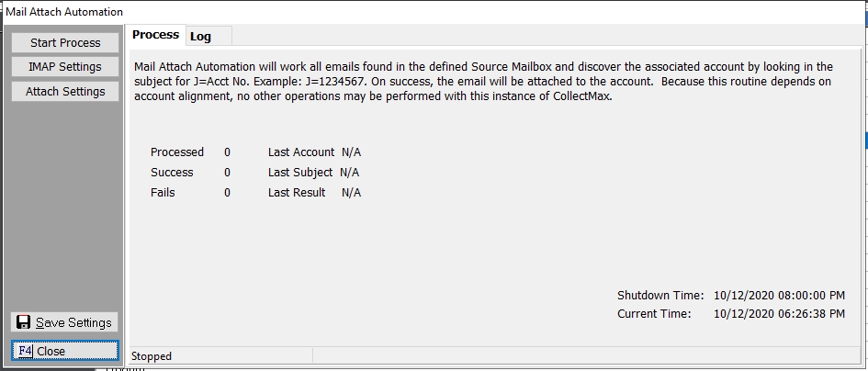Screen dimensions: 868x371
Task: Click the Last Subject N/A value
Action: [350, 173]
